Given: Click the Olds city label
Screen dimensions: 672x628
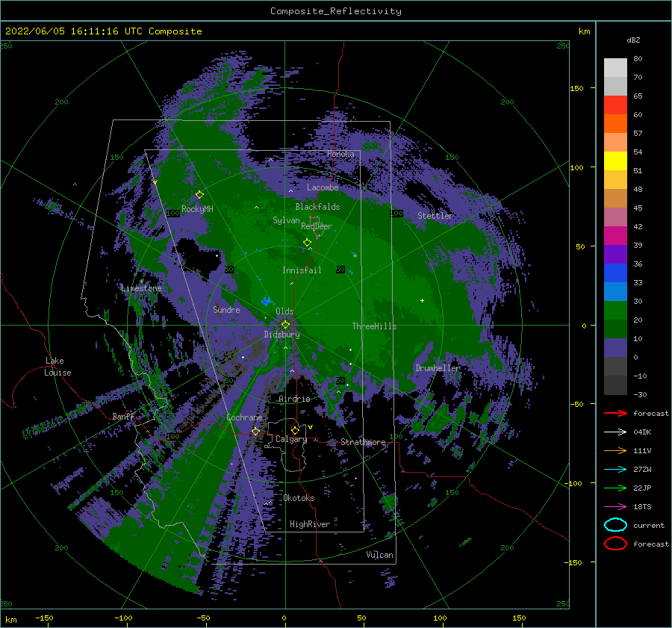Looking at the screenshot, I should click(284, 311).
